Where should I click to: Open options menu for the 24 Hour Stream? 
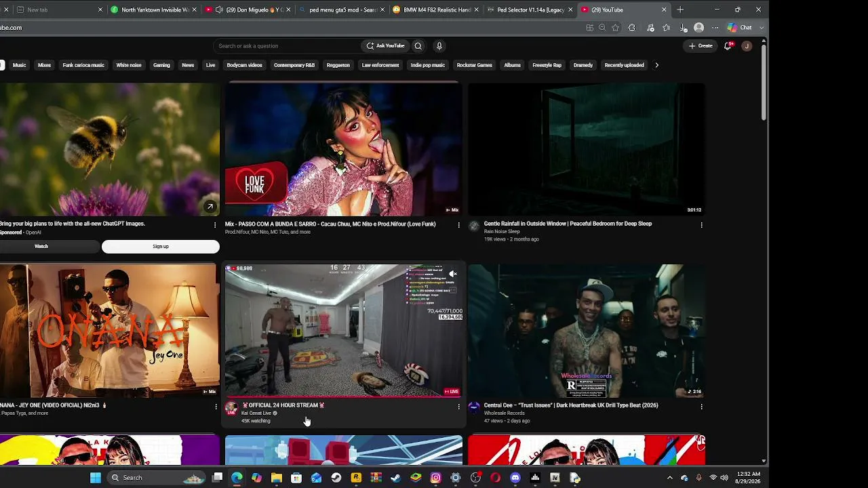point(458,407)
